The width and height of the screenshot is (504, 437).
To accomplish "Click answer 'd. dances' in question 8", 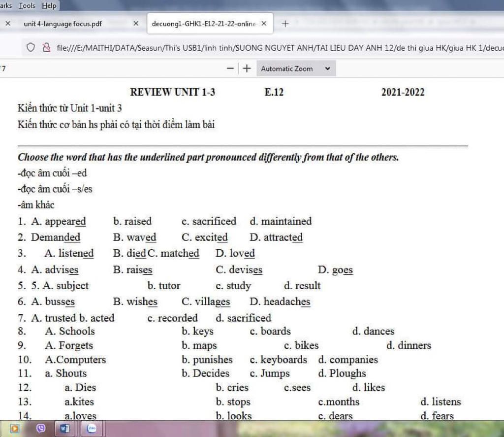I will [x=373, y=331].
